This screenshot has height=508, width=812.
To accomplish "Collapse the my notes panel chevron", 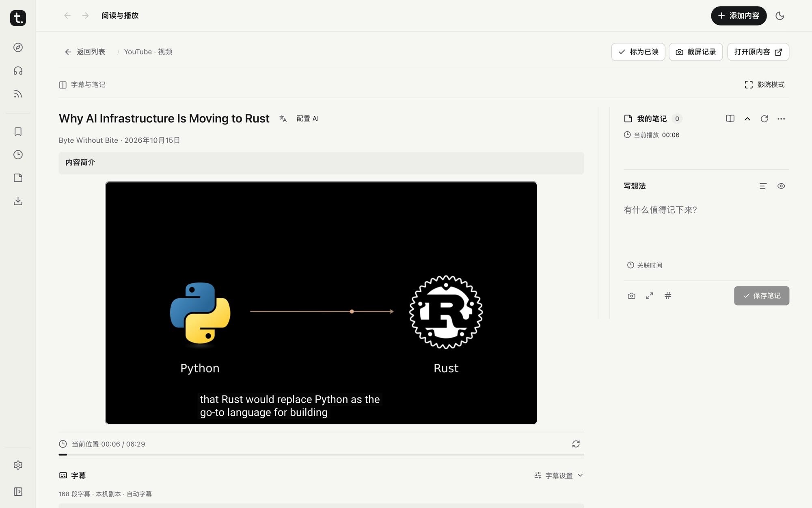I will point(747,119).
